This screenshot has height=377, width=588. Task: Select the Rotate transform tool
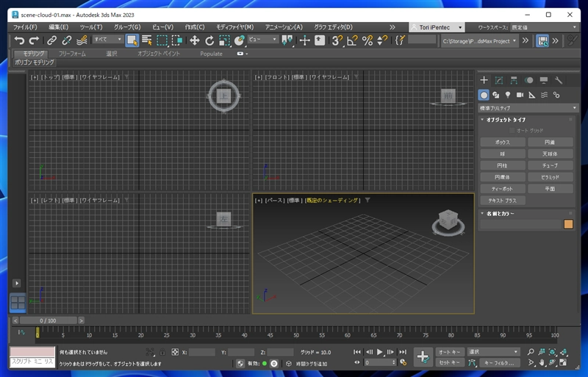209,40
